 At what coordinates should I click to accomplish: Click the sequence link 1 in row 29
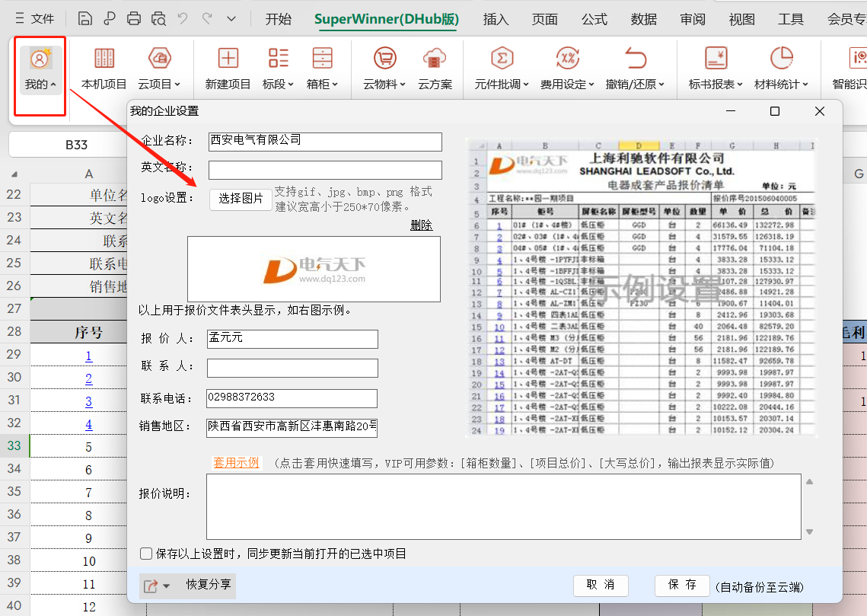88,356
